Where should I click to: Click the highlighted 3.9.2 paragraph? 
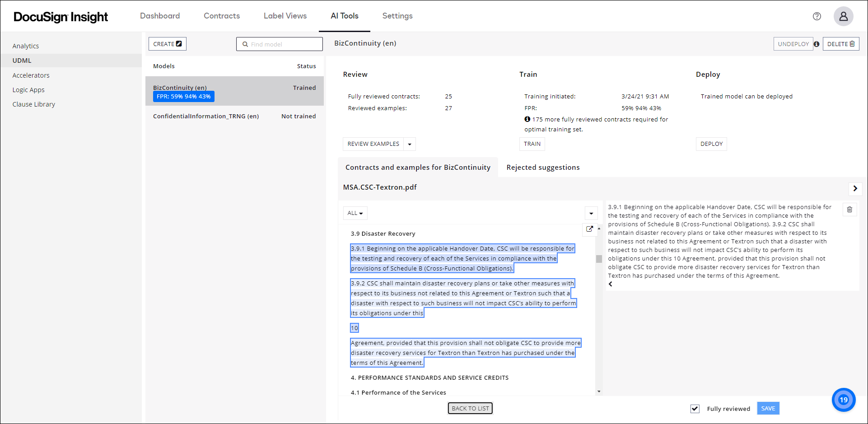pyautogui.click(x=463, y=298)
